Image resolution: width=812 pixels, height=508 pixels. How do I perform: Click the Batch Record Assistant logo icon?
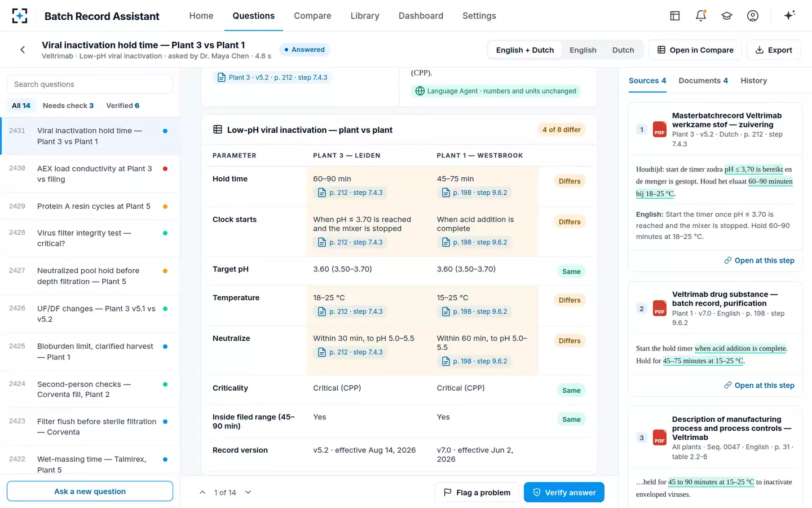coord(20,16)
